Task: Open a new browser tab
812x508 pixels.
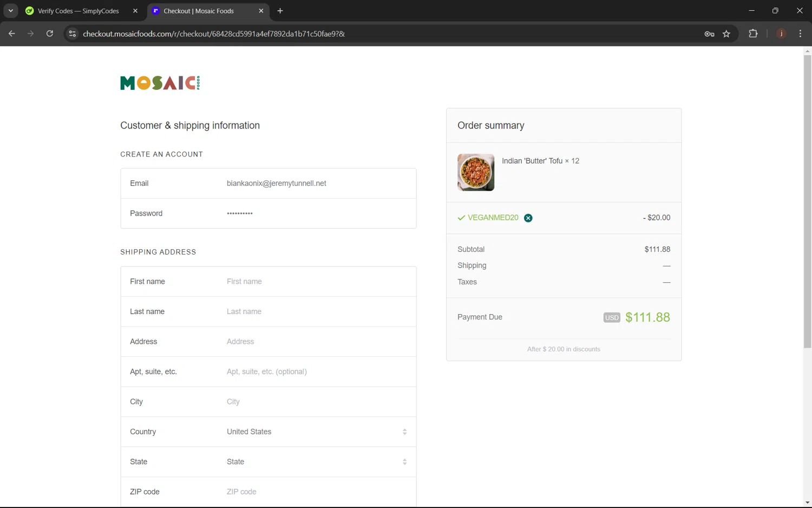Action: click(280, 11)
